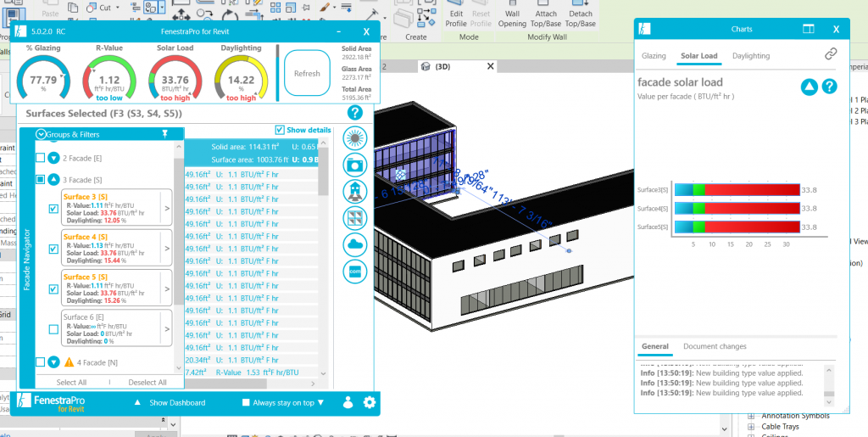
Task: Close the (3D) view tab
Action: point(490,66)
